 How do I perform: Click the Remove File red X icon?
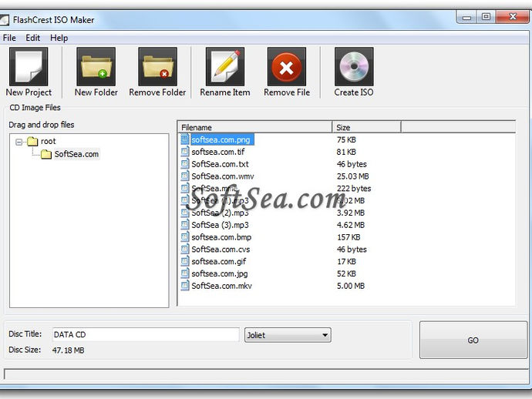(x=287, y=66)
